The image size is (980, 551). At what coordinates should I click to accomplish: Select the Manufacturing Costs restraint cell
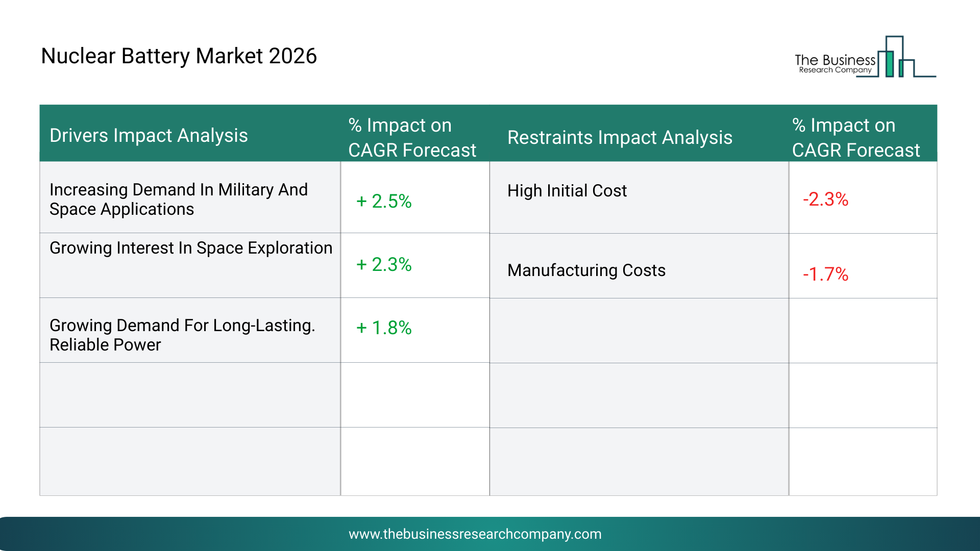coord(586,270)
